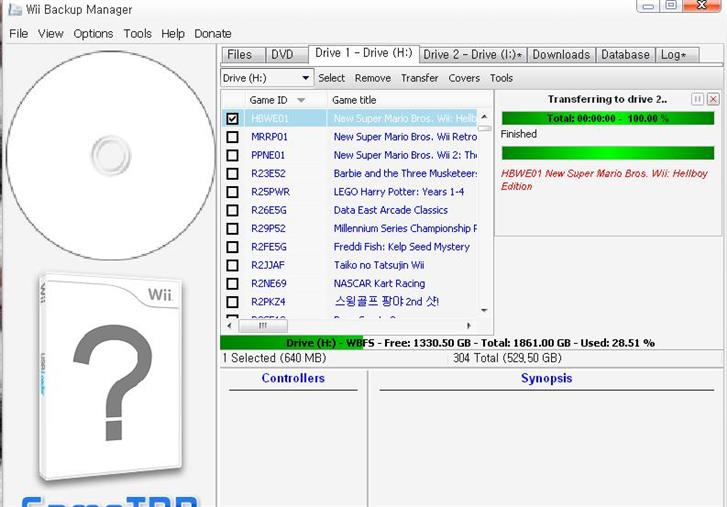The image size is (727, 507).
Task: Click the Wii disc image
Action: [110, 155]
